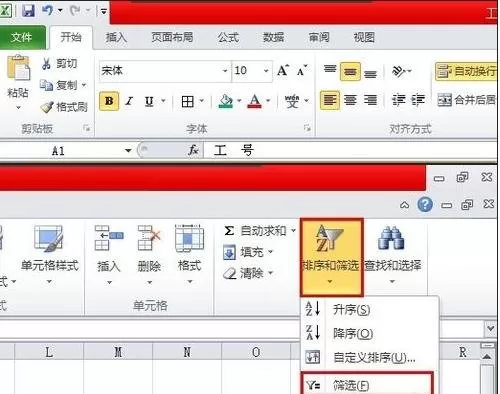This screenshot has height=394, width=500.
Task: Open the fill color dropdown arrow
Action: [239, 100]
